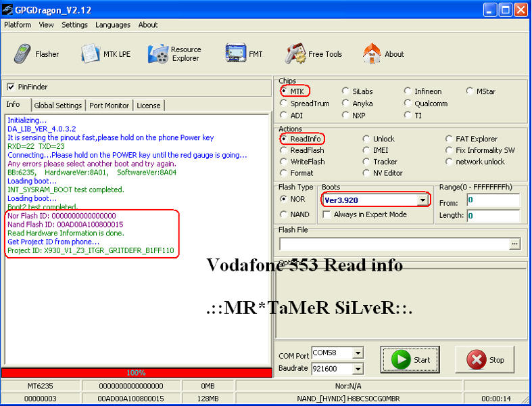
Task: Select the Format action
Action: [284, 173]
